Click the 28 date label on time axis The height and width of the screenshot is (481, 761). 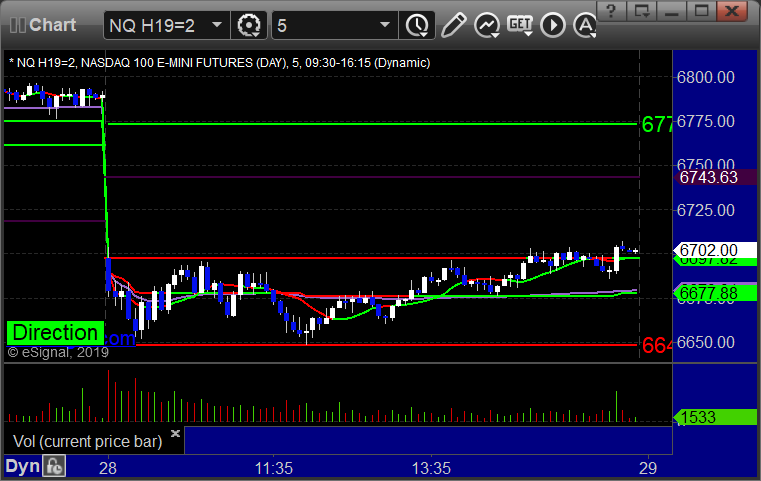click(x=108, y=468)
